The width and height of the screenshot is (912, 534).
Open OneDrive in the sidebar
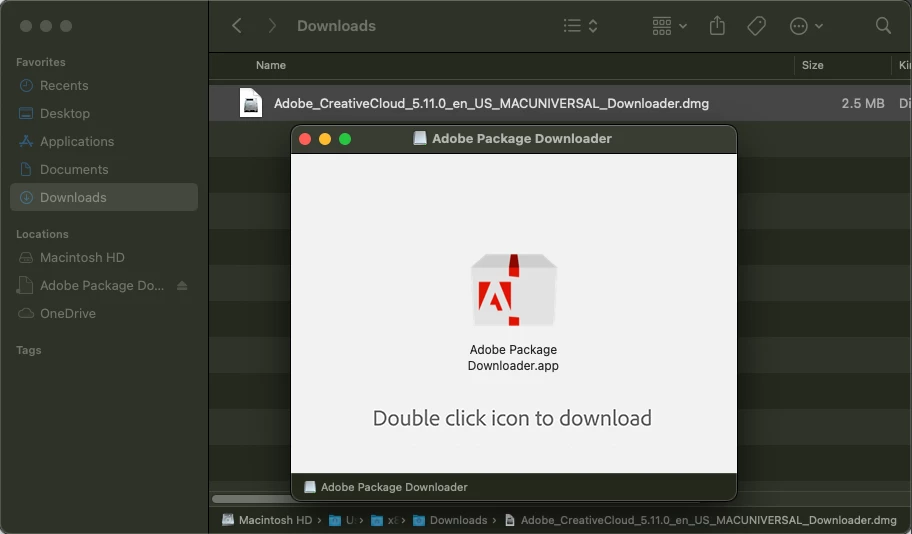104,313
